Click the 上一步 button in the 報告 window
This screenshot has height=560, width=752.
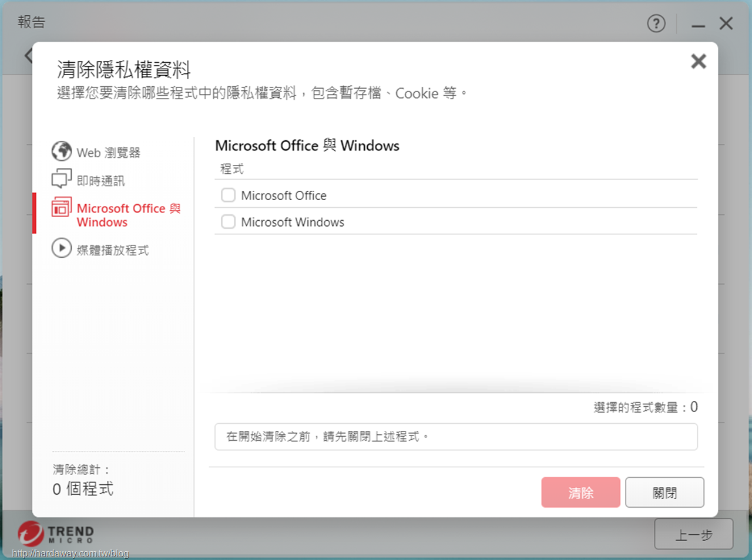(x=694, y=534)
